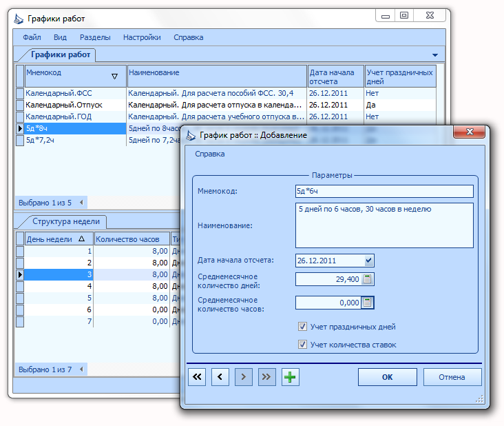Open tab list dropdown arrow in main window
This screenshot has width=504, height=426.
pos(435,55)
